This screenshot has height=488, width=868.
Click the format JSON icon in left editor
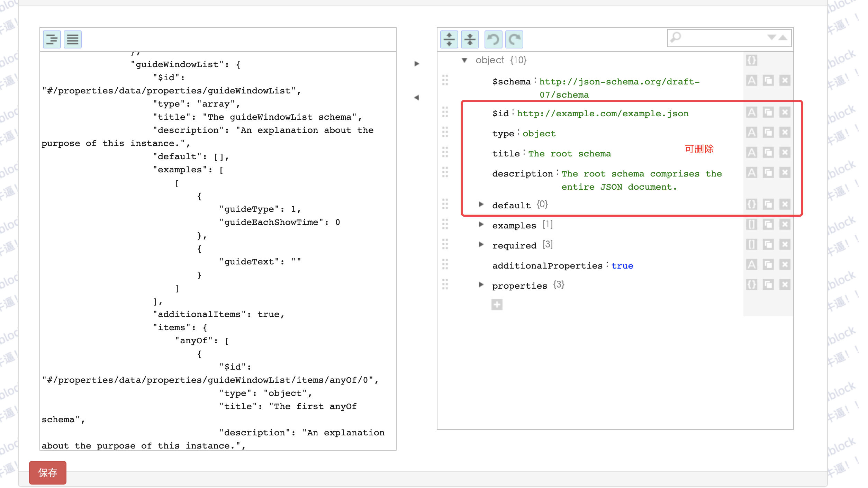(x=52, y=39)
